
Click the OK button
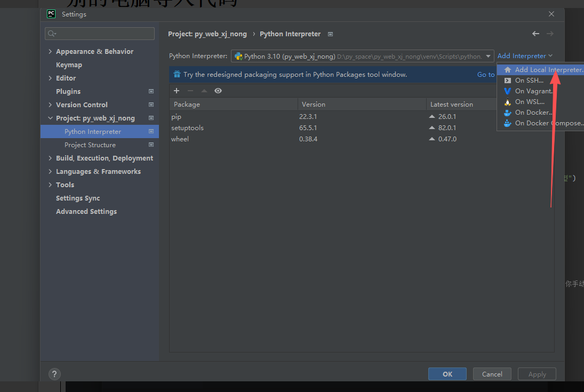point(447,374)
